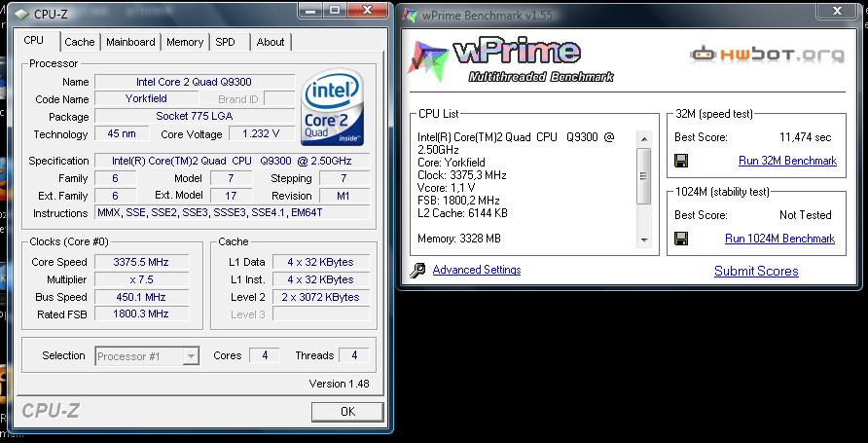Close the wPrime Benchmark window
This screenshot has width=868, height=443.
[838, 11]
